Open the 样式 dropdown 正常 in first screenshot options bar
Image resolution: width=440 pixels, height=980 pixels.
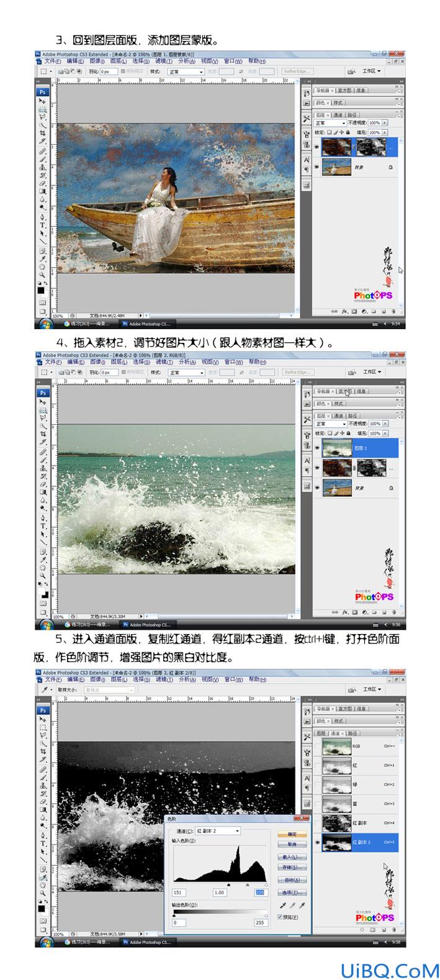tap(186, 71)
